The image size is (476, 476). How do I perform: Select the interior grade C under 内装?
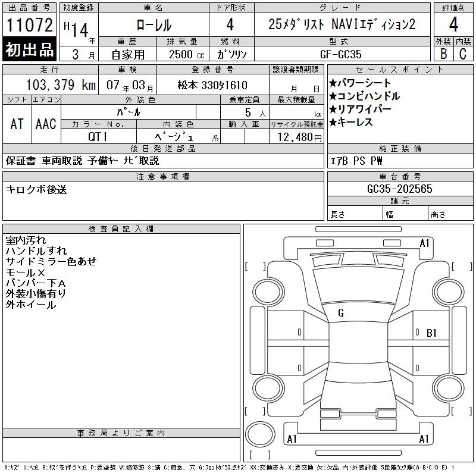click(463, 54)
